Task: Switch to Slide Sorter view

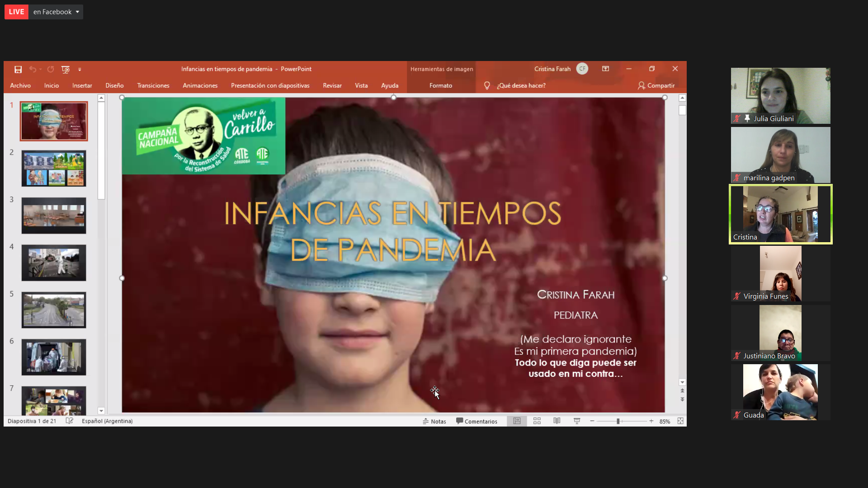Action: 537,421
